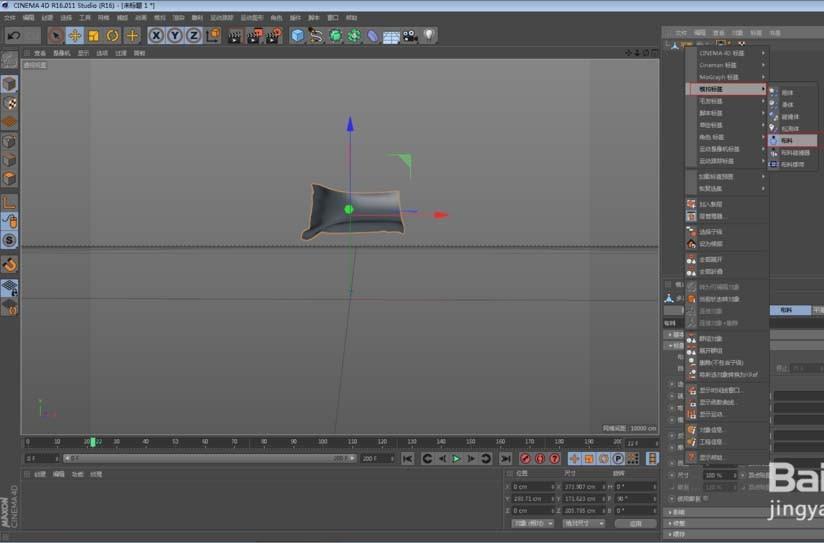Viewport: 824px width, 543px height.
Task: Click the Render to Picture Viewer clapperboard
Action: pos(253,36)
